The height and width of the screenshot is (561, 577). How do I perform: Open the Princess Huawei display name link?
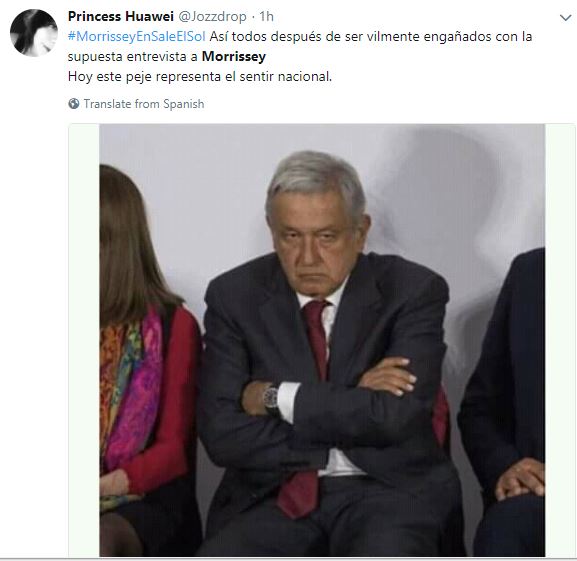point(121,17)
